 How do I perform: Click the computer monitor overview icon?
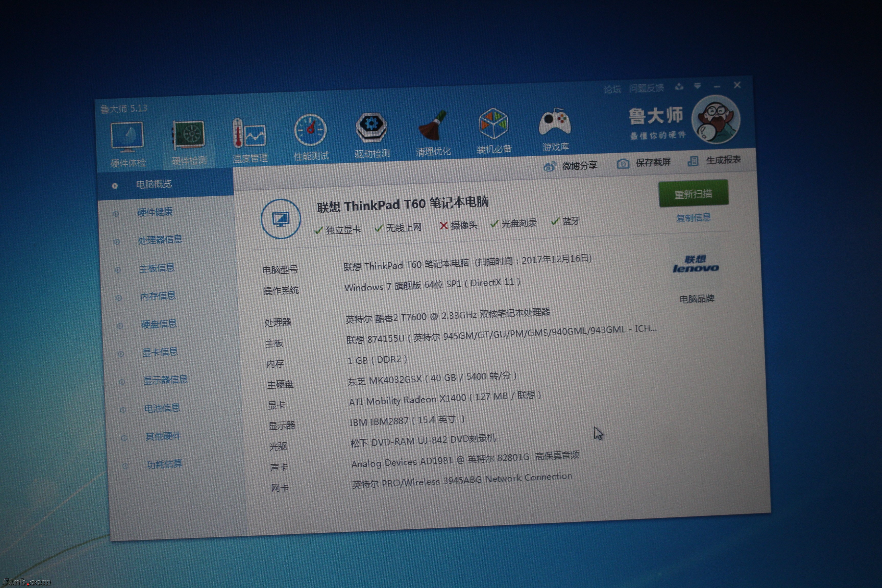click(281, 219)
